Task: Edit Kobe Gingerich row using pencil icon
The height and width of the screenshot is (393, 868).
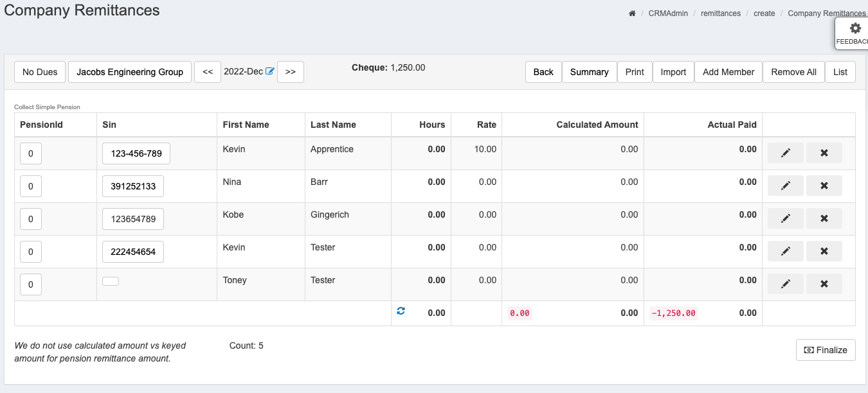Action: [x=785, y=218]
